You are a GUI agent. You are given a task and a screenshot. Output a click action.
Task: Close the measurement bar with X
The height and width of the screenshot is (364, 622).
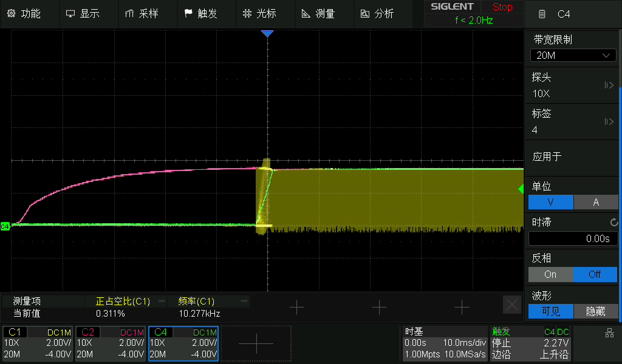[x=511, y=305]
